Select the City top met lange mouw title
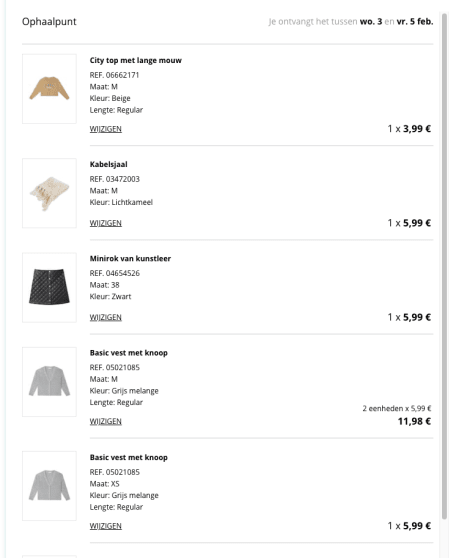Viewport: 475px width, 558px height. [136, 60]
